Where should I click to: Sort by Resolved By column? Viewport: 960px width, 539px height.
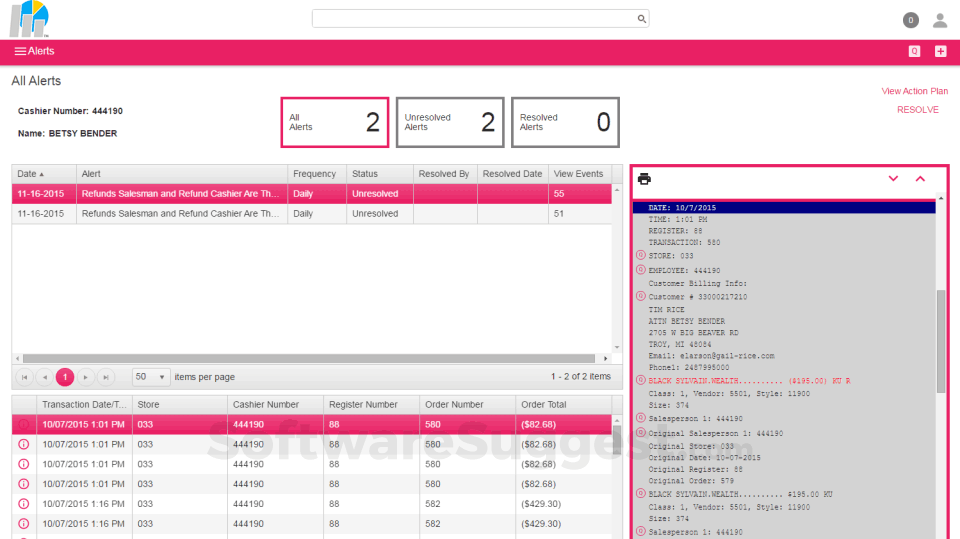pyautogui.click(x=445, y=174)
